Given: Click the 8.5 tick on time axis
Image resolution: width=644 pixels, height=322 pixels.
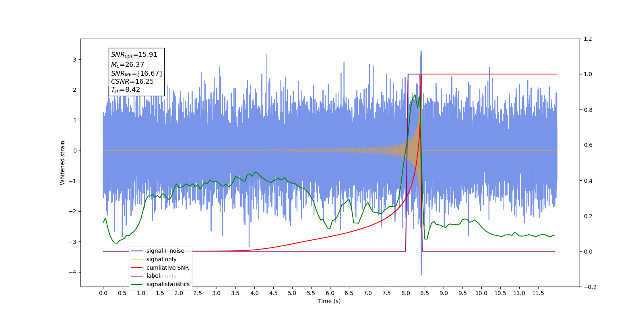Looking at the screenshot, I should click(x=425, y=293).
